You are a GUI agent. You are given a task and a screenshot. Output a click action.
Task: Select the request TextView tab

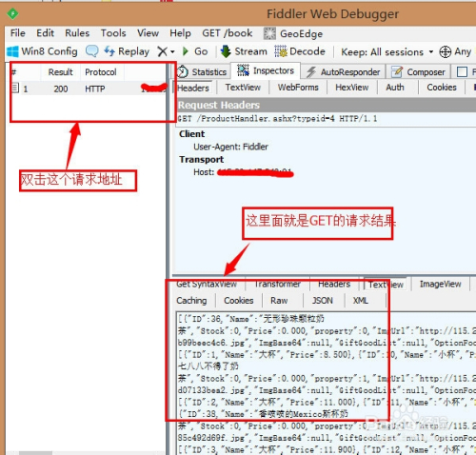tap(243, 88)
